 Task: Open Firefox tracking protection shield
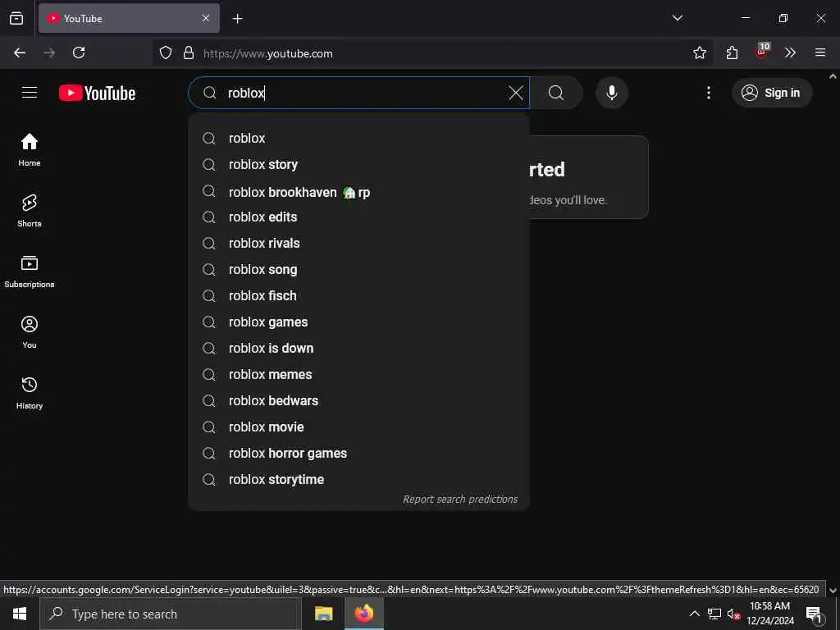[x=166, y=53]
